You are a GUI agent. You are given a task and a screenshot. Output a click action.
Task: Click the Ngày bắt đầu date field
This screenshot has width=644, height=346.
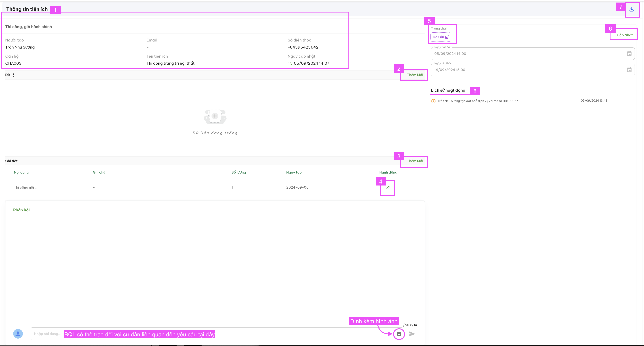[532, 53]
